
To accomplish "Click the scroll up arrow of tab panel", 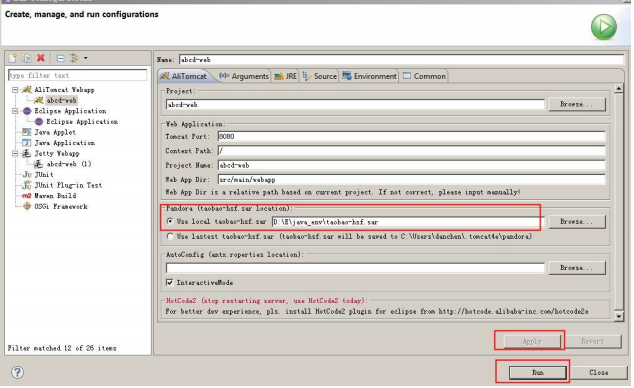I will (618, 89).
